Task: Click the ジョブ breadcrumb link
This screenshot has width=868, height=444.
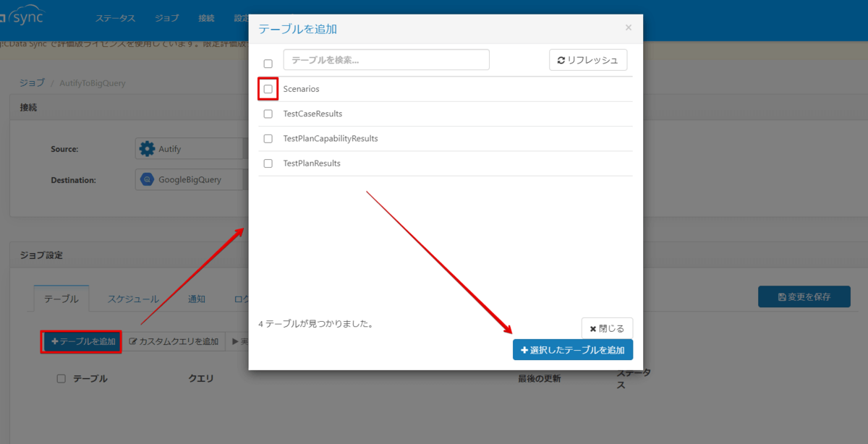Action: tap(32, 83)
